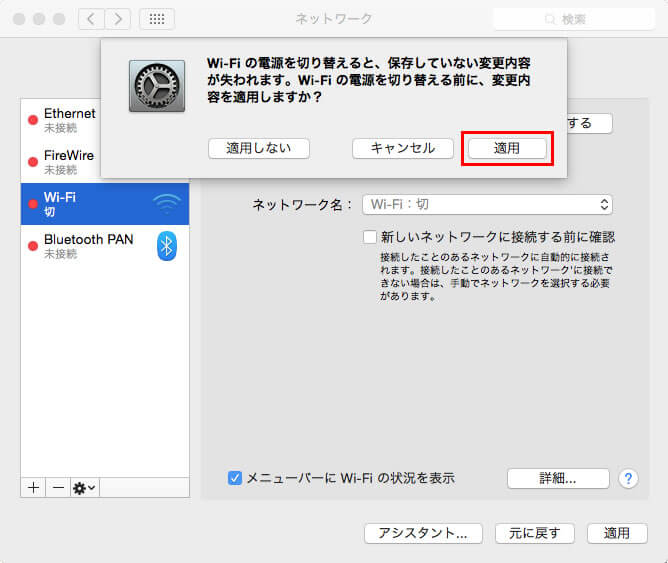Click the back navigation arrow
The image size is (668, 563).
pos(92,19)
